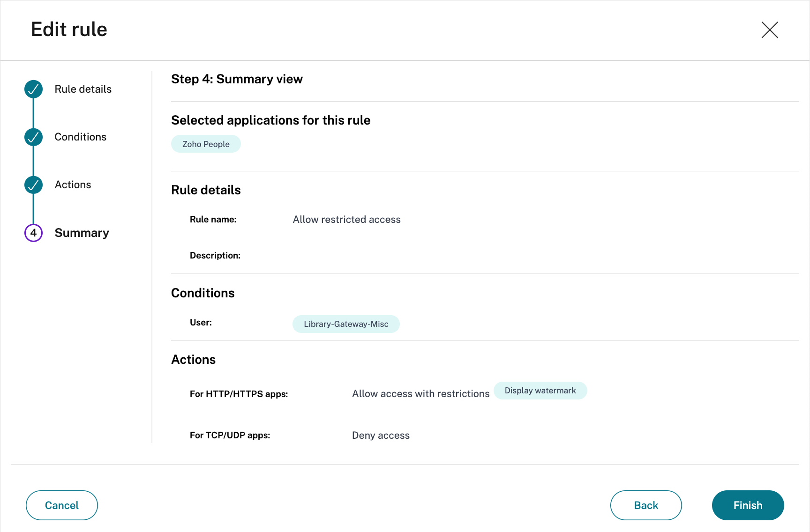Select the Summary step label

[x=82, y=233]
